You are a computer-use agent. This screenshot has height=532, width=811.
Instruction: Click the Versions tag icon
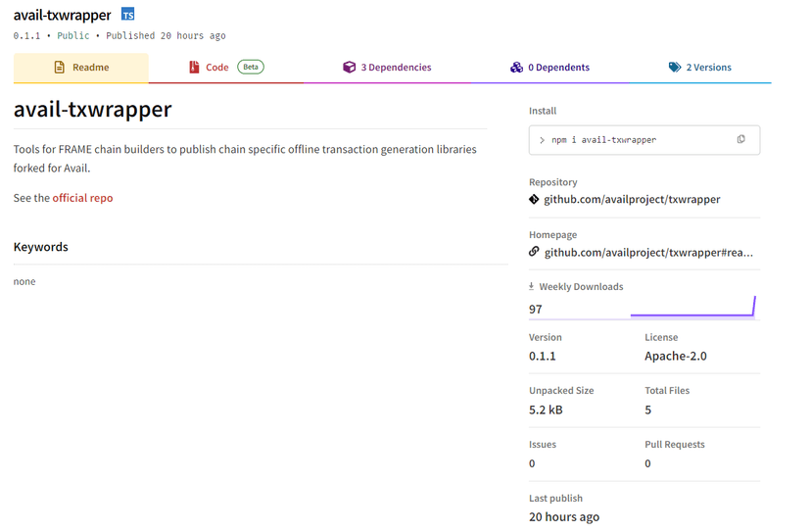click(x=675, y=68)
